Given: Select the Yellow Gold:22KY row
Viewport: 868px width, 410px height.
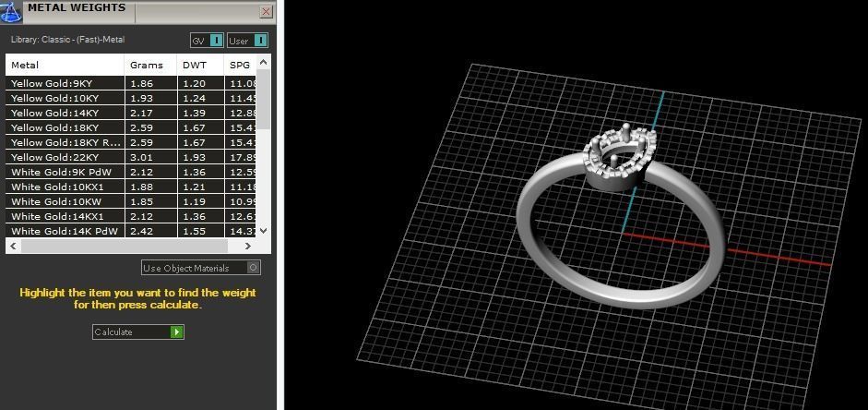Looking at the screenshot, I should coord(131,157).
